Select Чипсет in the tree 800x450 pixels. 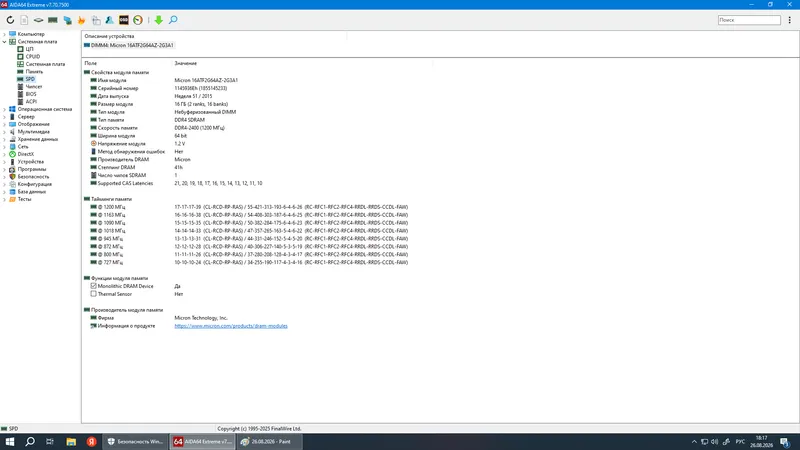[34, 87]
